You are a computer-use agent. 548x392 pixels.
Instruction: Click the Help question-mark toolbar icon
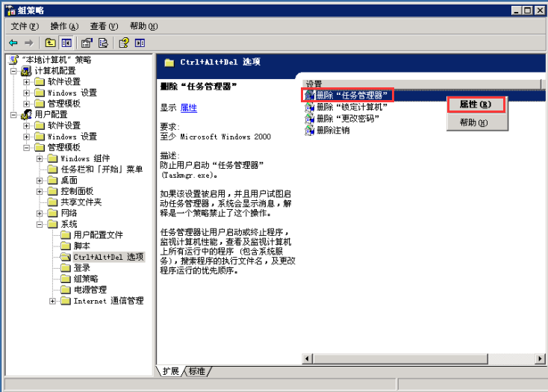(124, 43)
